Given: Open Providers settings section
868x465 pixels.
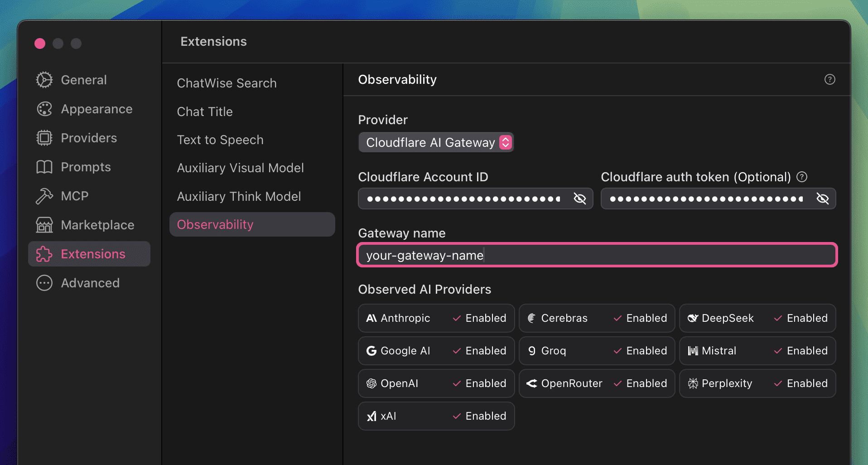Looking at the screenshot, I should [x=89, y=138].
